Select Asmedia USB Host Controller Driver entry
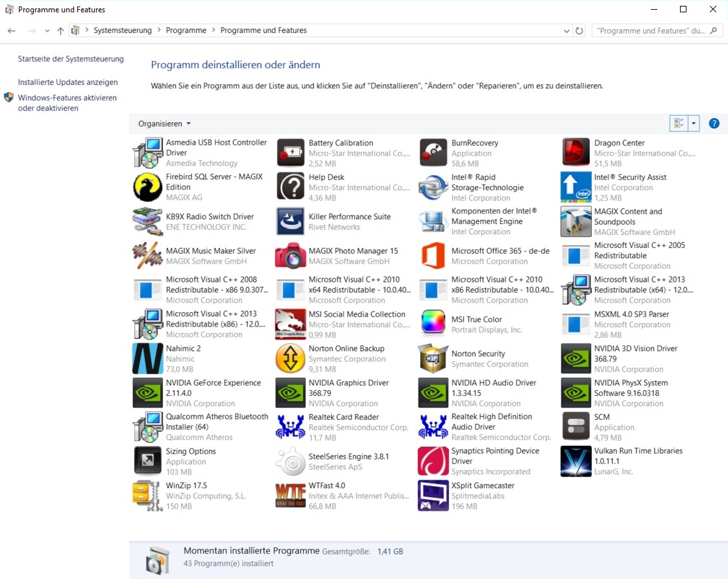728x579 pixels. [x=200, y=153]
